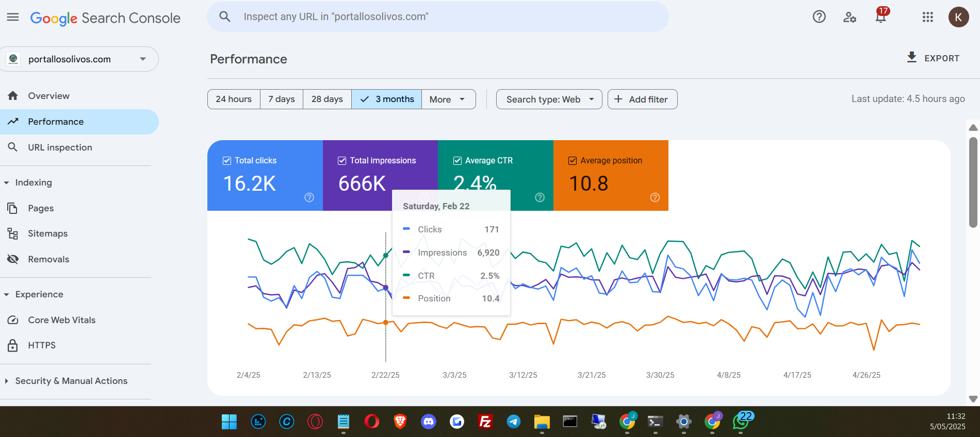
Task: Uncheck the Average CTR checkbox
Action: [x=458, y=161]
